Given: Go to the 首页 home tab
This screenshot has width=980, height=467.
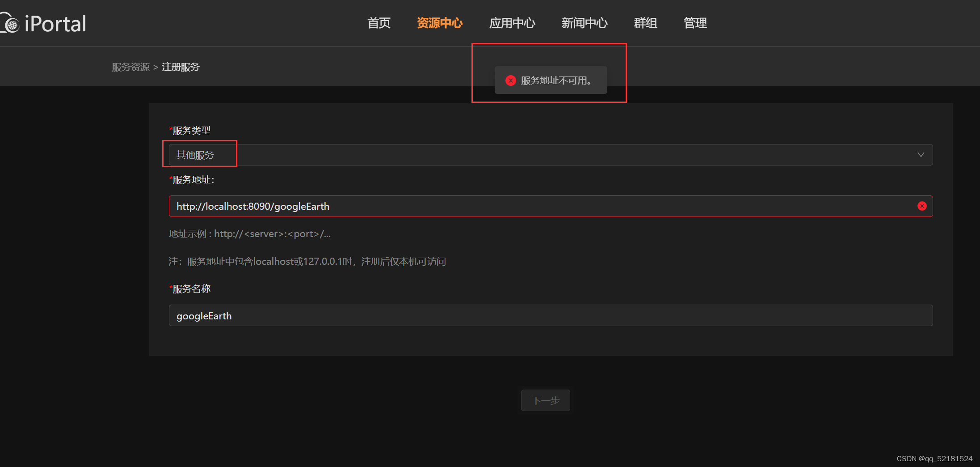Looking at the screenshot, I should [379, 23].
